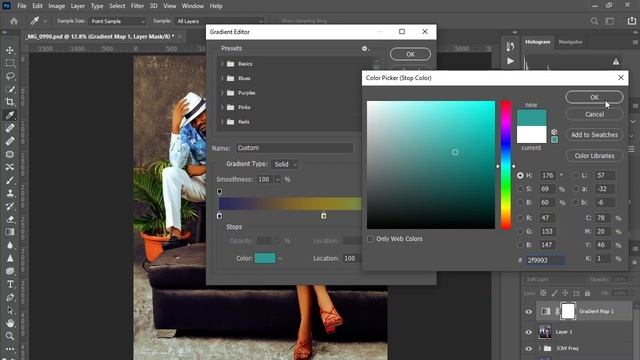Expand the SJW Freq layer group
The image size is (640, 360).
539,348
